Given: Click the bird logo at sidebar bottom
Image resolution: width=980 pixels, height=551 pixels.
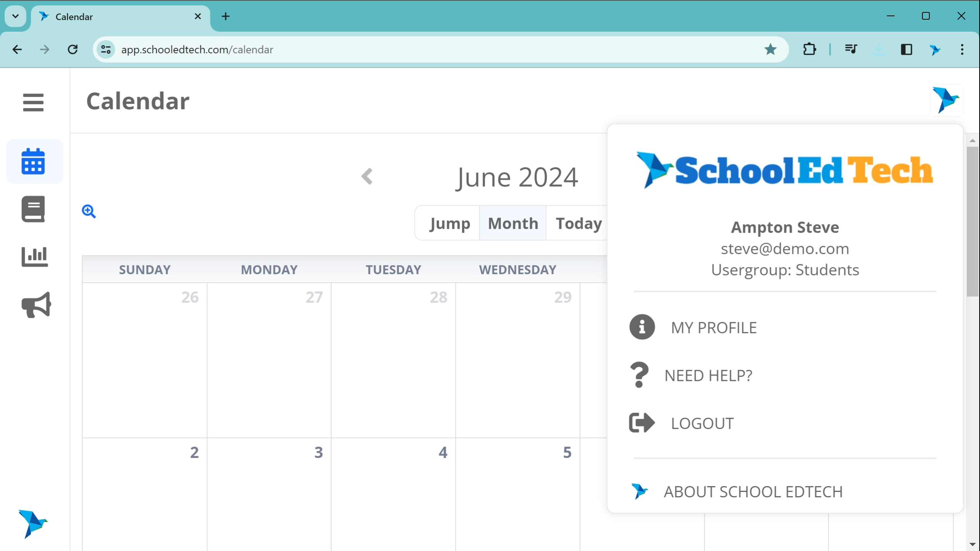Looking at the screenshot, I should 32,524.
